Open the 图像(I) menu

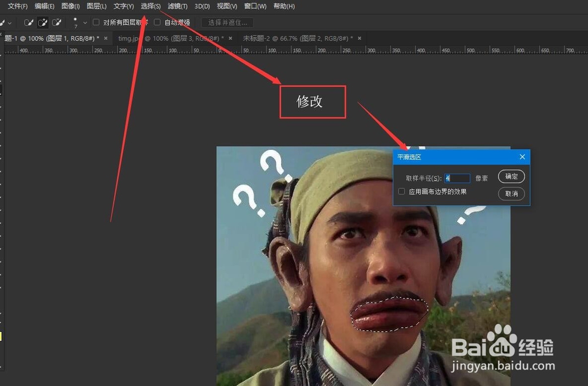point(71,6)
